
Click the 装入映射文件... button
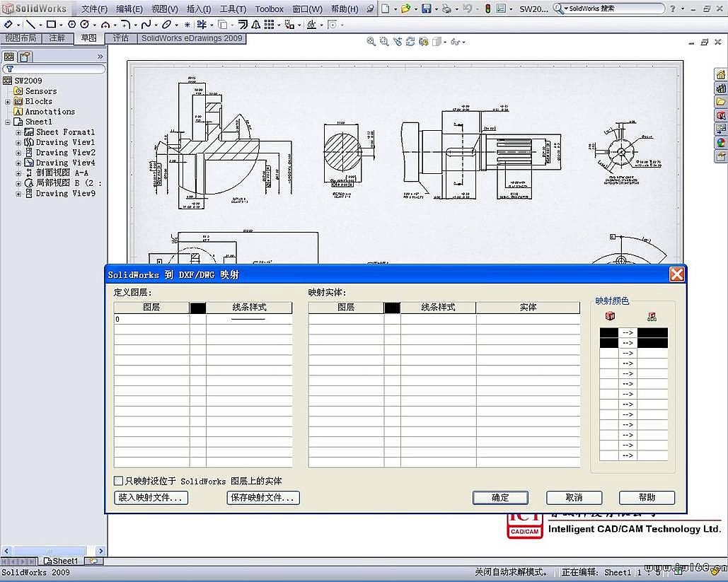151,498
